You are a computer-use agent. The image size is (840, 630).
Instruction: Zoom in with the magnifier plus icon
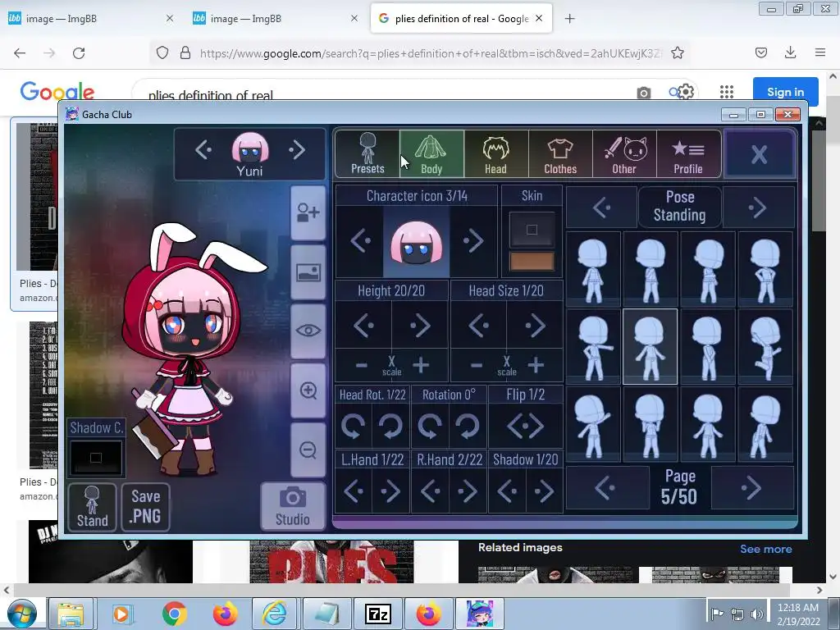308,390
